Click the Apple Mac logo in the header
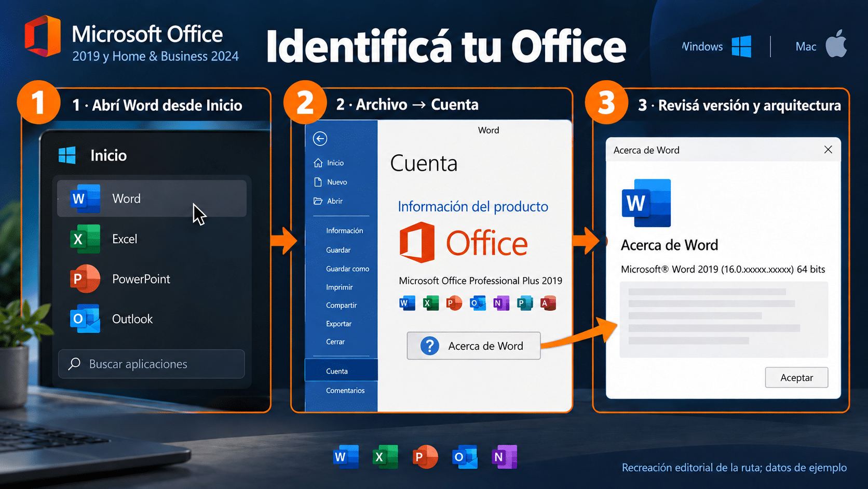Screen dimensions: 868x489 click(x=836, y=44)
